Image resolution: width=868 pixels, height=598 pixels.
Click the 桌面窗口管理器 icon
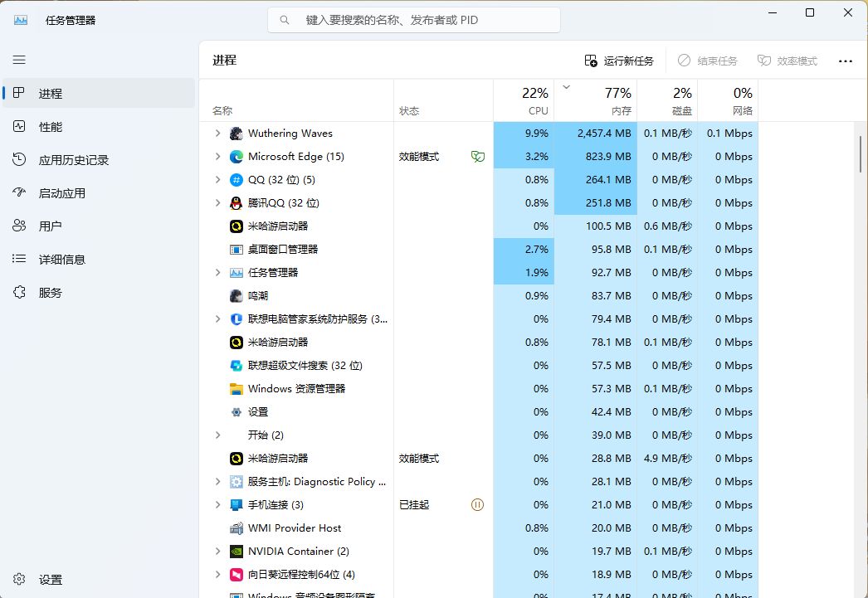(237, 250)
